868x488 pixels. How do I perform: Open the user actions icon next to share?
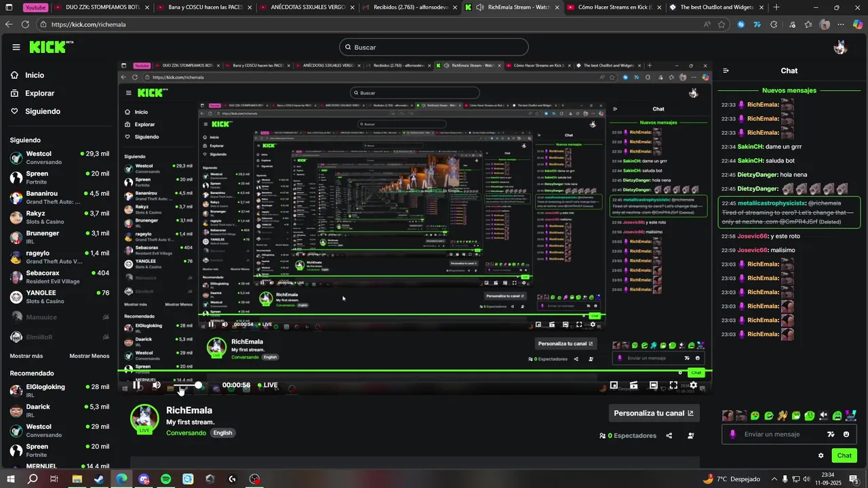pos(691,435)
